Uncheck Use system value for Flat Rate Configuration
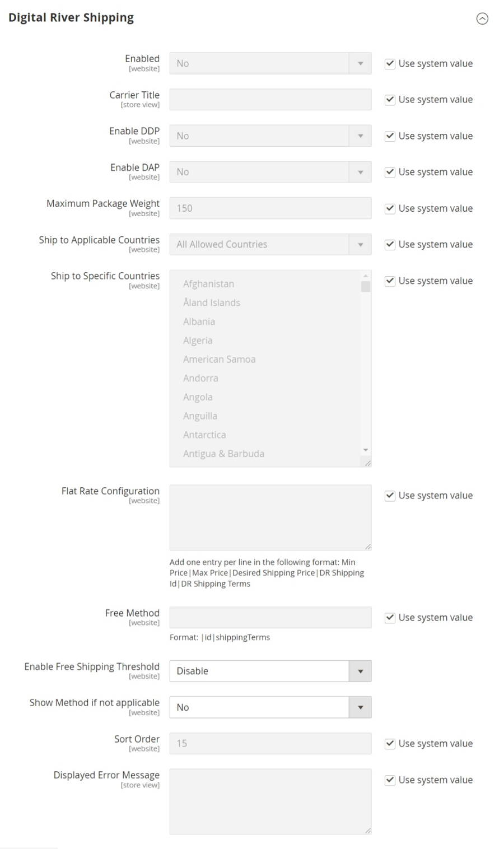Viewport: 504px width, 849px height. click(390, 496)
